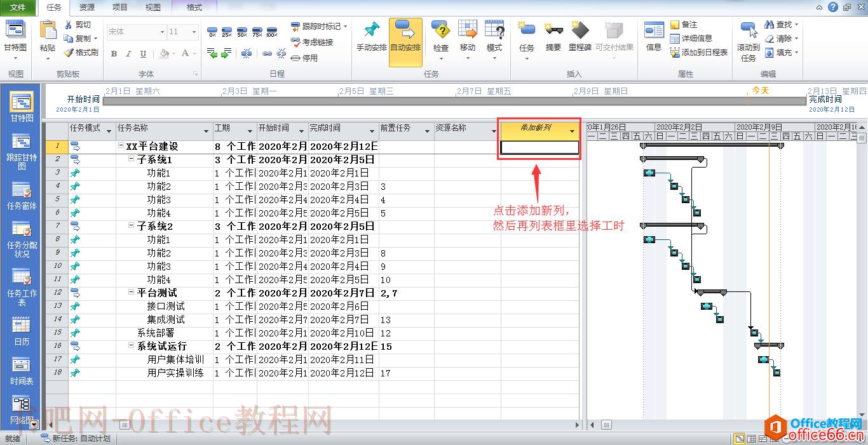
Task: Click 详细信息 details button
Action: (x=691, y=38)
